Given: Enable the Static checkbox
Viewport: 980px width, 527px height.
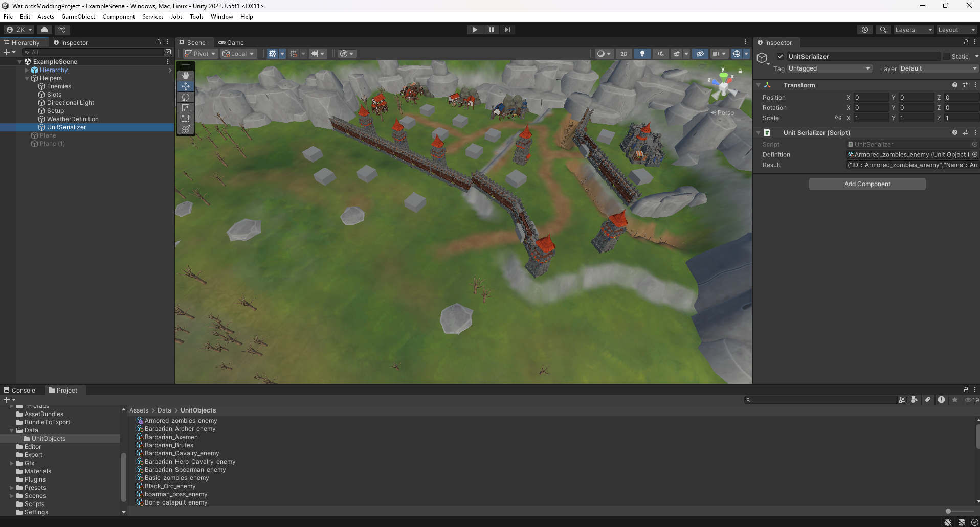Looking at the screenshot, I should coord(946,57).
